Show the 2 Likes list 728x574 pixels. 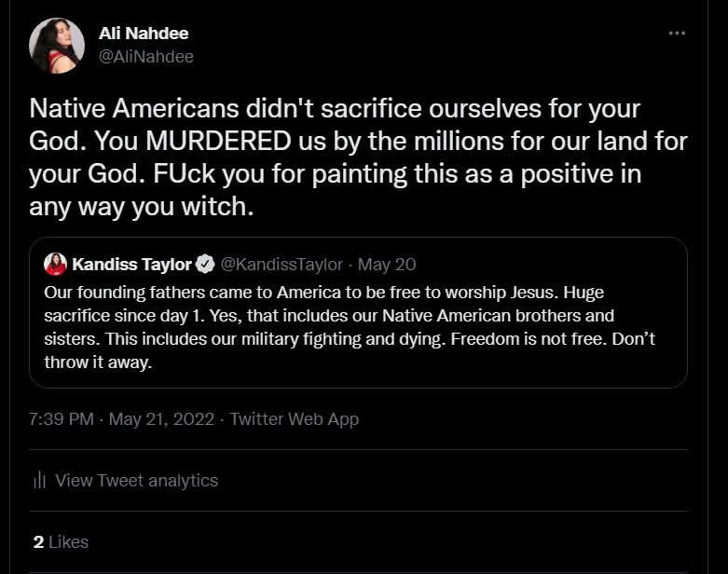(61, 542)
